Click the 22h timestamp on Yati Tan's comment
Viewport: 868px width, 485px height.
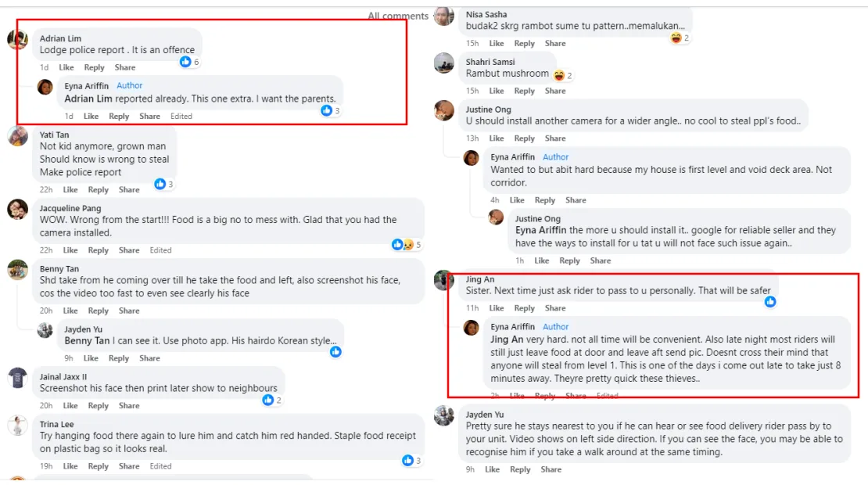tap(46, 190)
